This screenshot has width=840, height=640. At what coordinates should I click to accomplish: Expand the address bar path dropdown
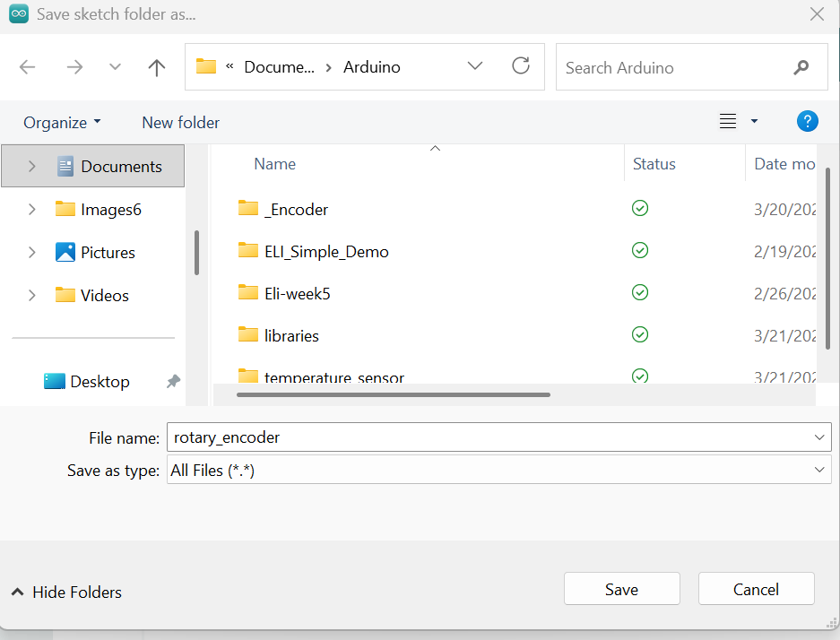click(475, 66)
